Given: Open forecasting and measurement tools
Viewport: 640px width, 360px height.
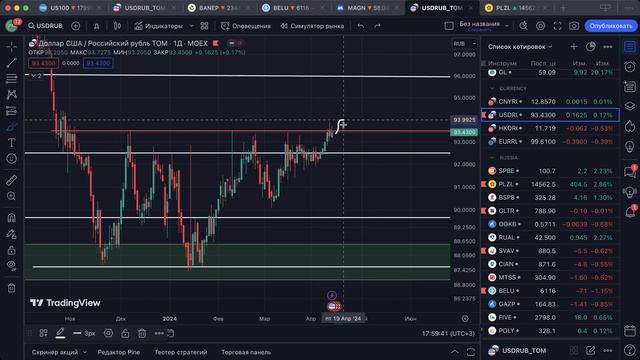Looking at the screenshot, I should pyautogui.click(x=11, y=111).
